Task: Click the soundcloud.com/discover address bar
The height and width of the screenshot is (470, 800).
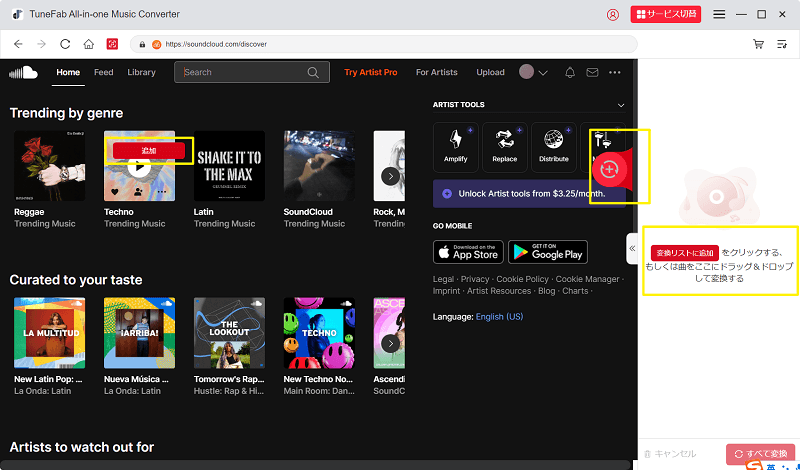Action: [384, 44]
